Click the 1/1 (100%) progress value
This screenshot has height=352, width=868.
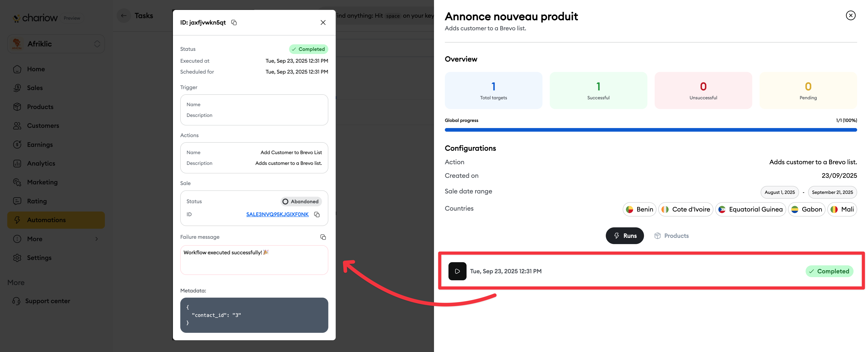pyautogui.click(x=846, y=120)
